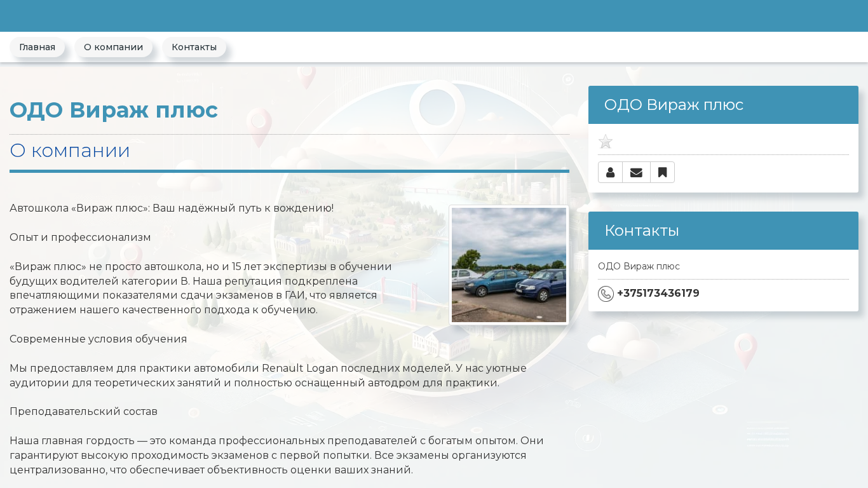Open the parked cars photo thumbnail

509,265
